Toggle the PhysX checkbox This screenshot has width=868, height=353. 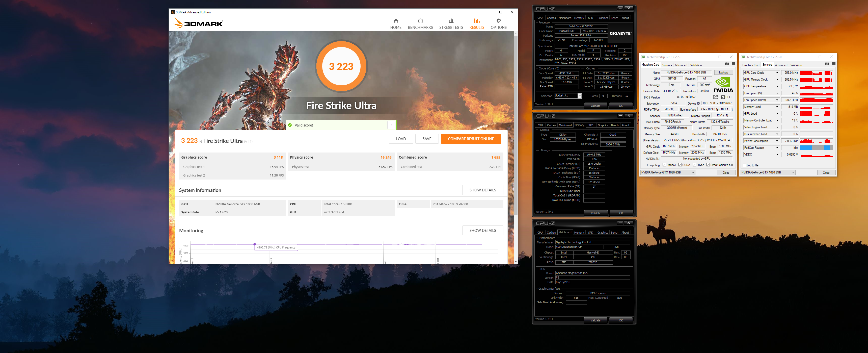(694, 165)
